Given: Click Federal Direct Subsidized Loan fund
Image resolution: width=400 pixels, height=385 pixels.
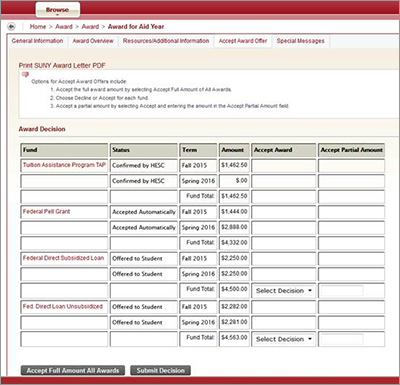Looking at the screenshot, I should coord(63,258).
